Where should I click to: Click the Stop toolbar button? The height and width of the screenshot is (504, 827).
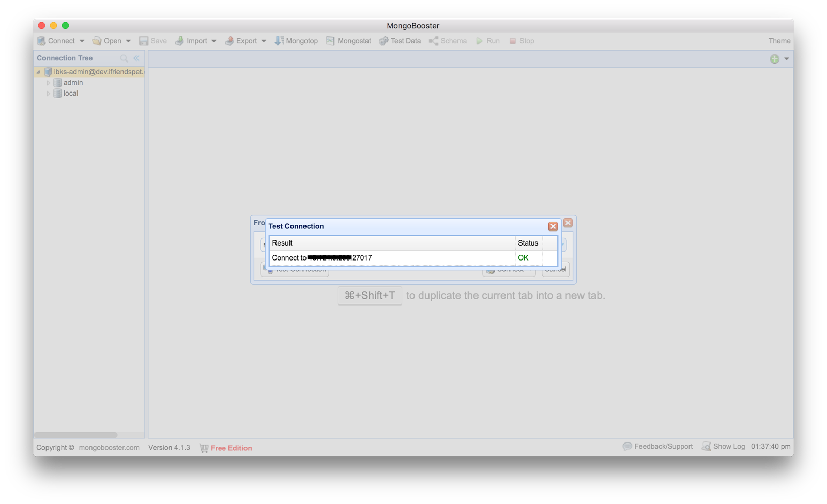click(522, 41)
